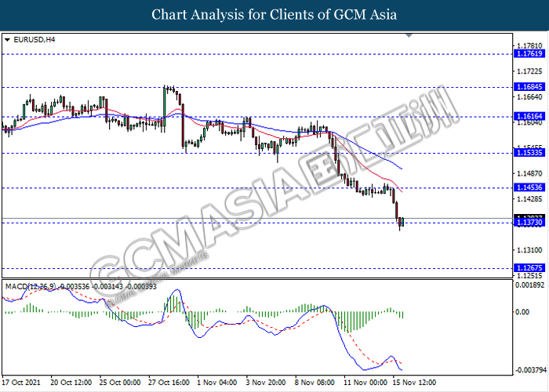This screenshot has height=392, width=549.
Task: Click the 1.12515 axis price value
Action: click(x=529, y=276)
